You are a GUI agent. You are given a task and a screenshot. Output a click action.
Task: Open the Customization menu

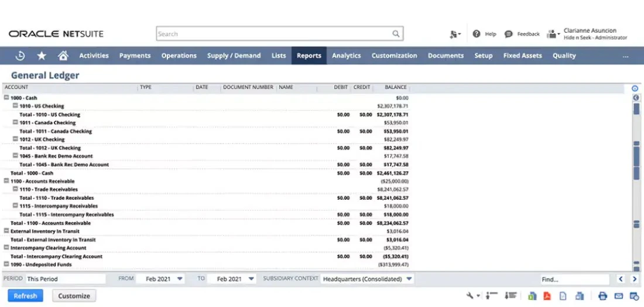(394, 56)
